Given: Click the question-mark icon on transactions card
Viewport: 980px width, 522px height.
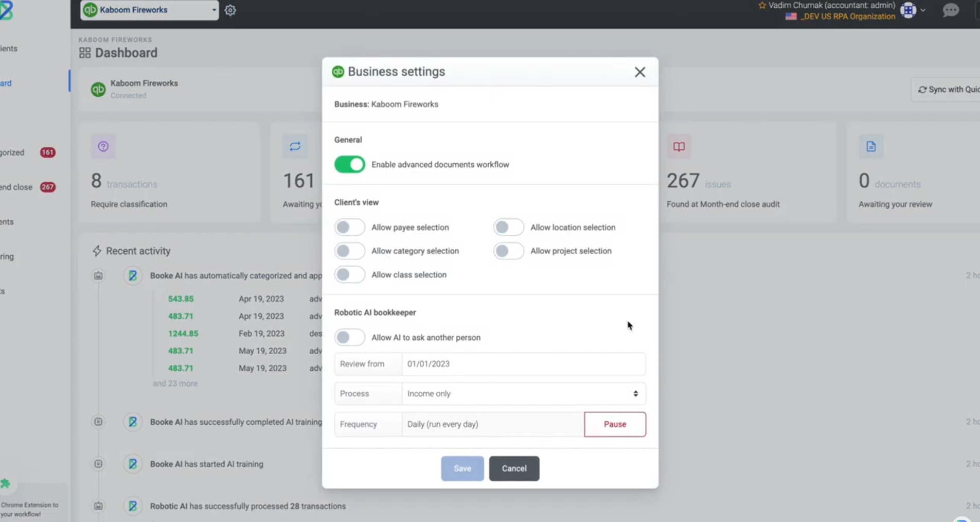Looking at the screenshot, I should tap(103, 147).
